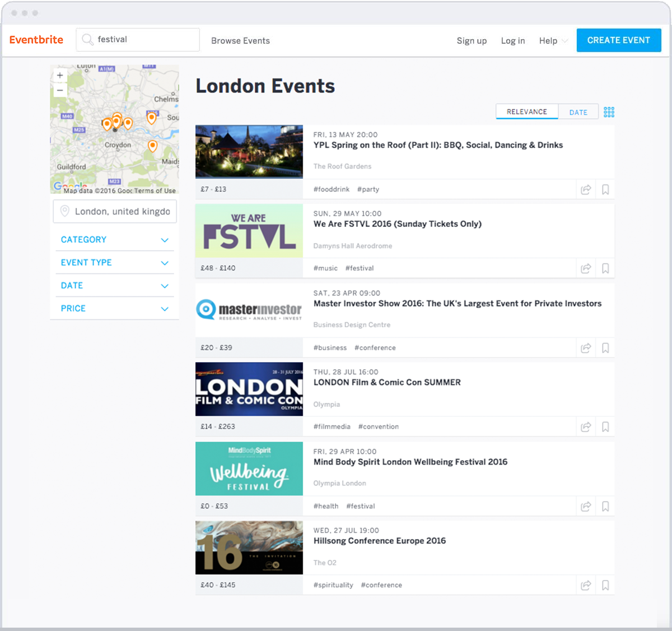Screen dimensions: 672x631
Task: Open the YPL Spring on the Roof title
Action: click(438, 145)
